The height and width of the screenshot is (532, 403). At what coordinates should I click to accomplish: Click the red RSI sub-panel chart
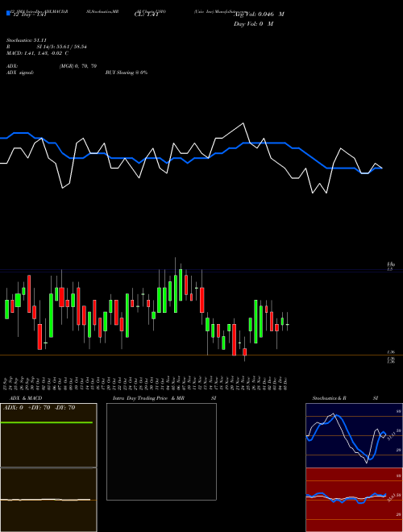354,500
